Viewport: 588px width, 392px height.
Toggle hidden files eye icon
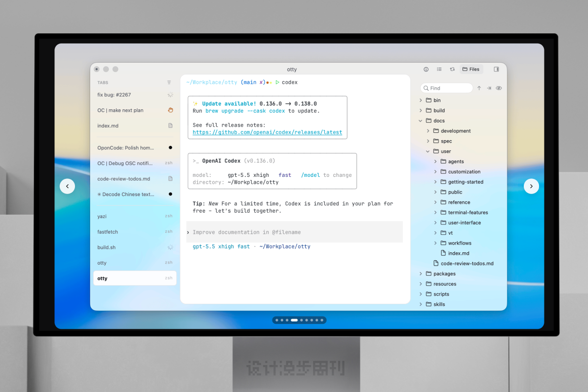(499, 88)
